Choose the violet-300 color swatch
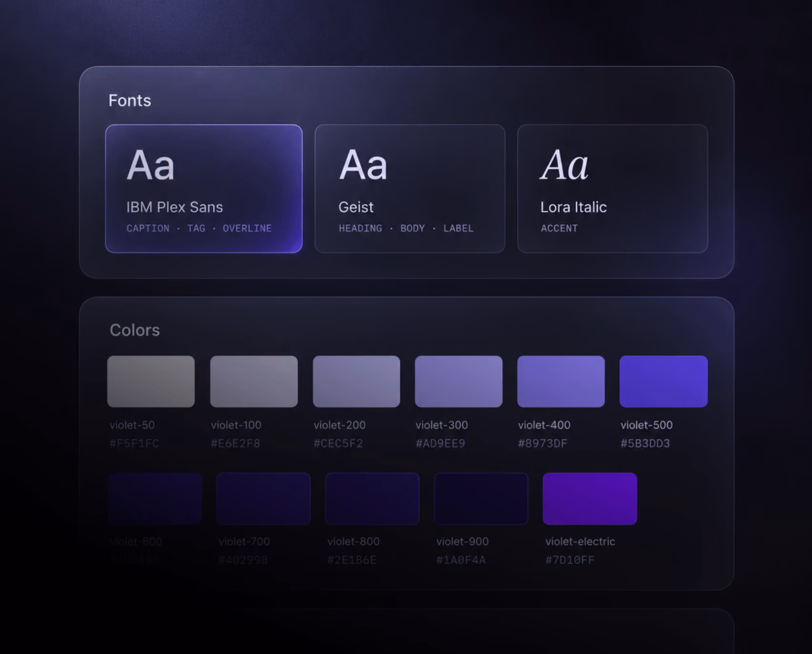The height and width of the screenshot is (654, 812). [x=458, y=381]
